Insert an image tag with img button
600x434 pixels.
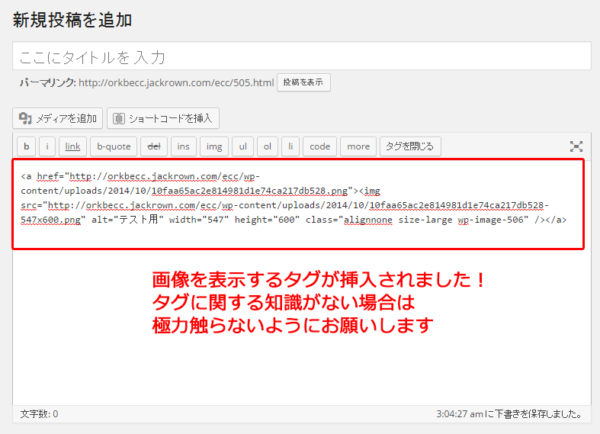pos(213,146)
